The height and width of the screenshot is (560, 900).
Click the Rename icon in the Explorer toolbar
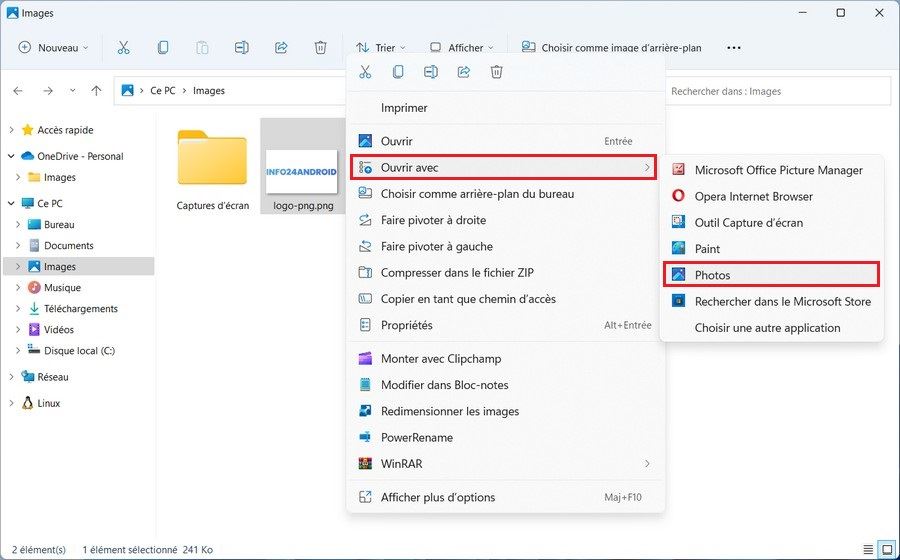coord(242,48)
